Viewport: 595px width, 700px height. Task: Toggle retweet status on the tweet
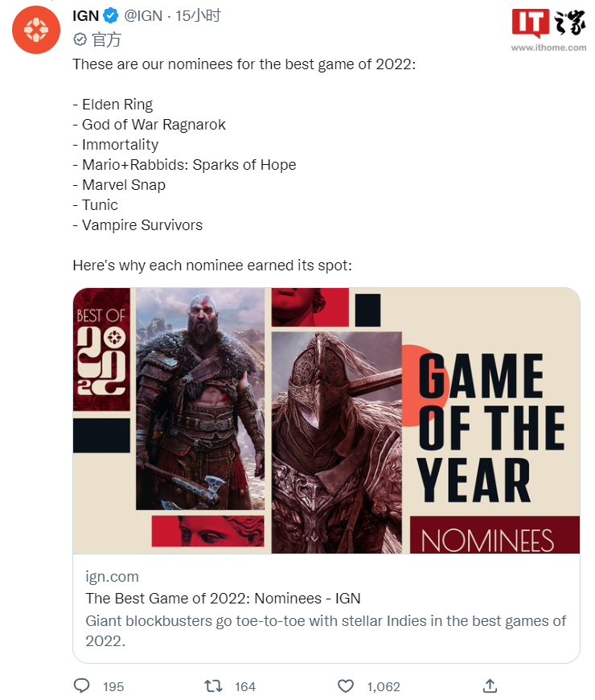pos(212,686)
